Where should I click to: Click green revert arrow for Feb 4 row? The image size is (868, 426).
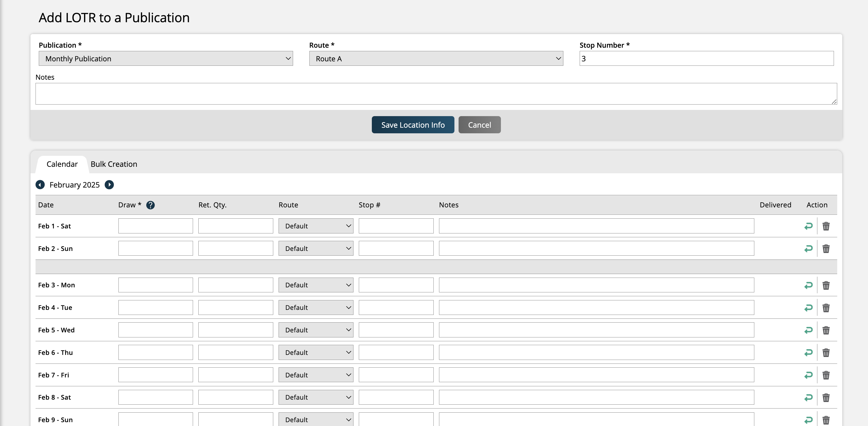[x=808, y=308]
